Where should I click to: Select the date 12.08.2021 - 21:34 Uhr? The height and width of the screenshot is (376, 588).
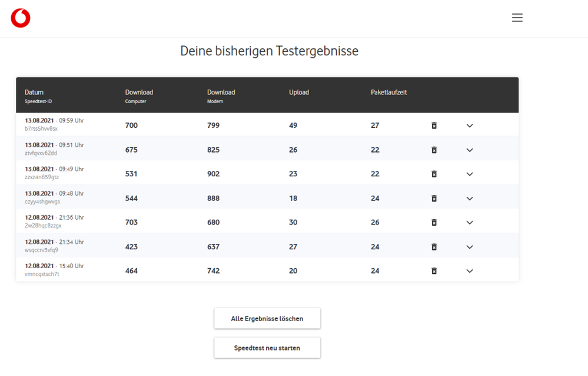[54, 242]
